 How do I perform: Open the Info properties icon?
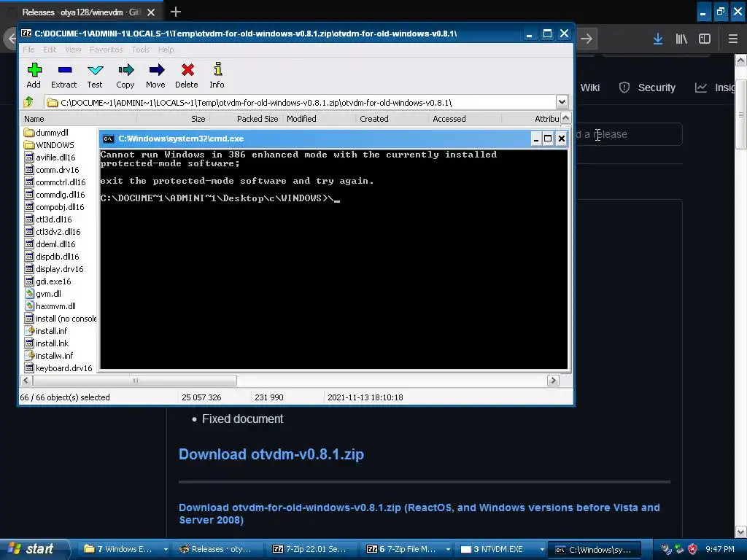tap(217, 75)
